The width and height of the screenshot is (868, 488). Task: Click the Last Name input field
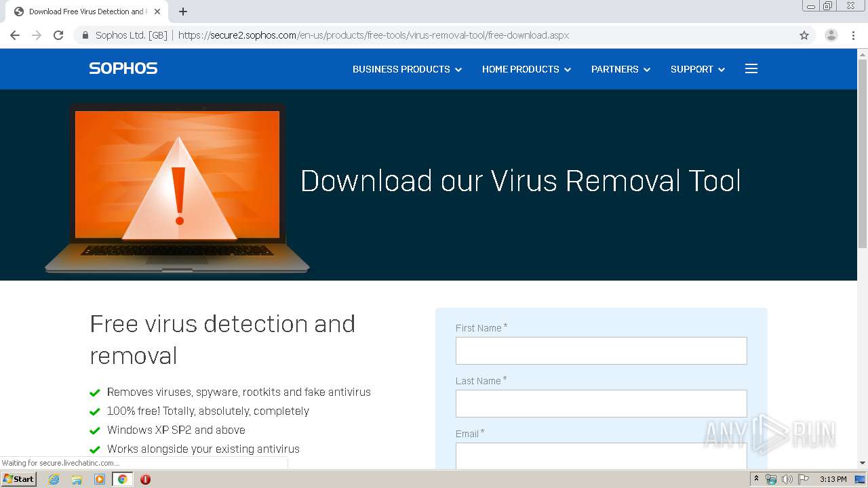pyautogui.click(x=601, y=403)
